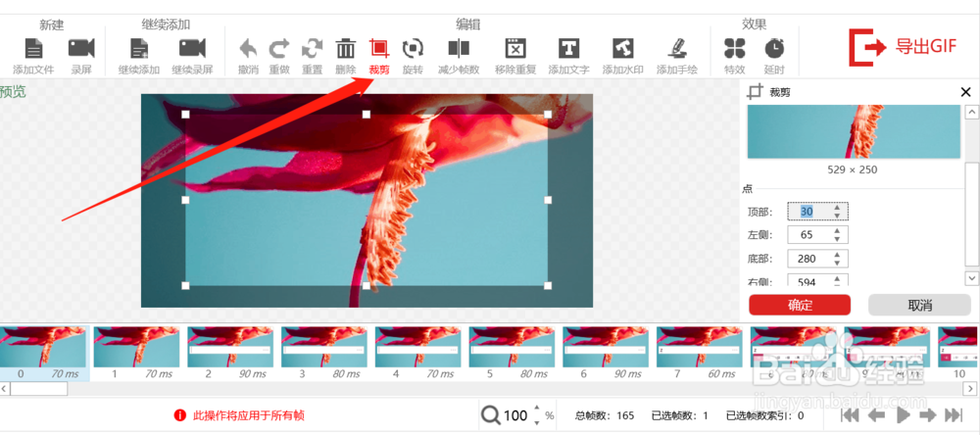The width and height of the screenshot is (980, 435).
Task: Click the 添加文件 add file icon
Action: (33, 48)
